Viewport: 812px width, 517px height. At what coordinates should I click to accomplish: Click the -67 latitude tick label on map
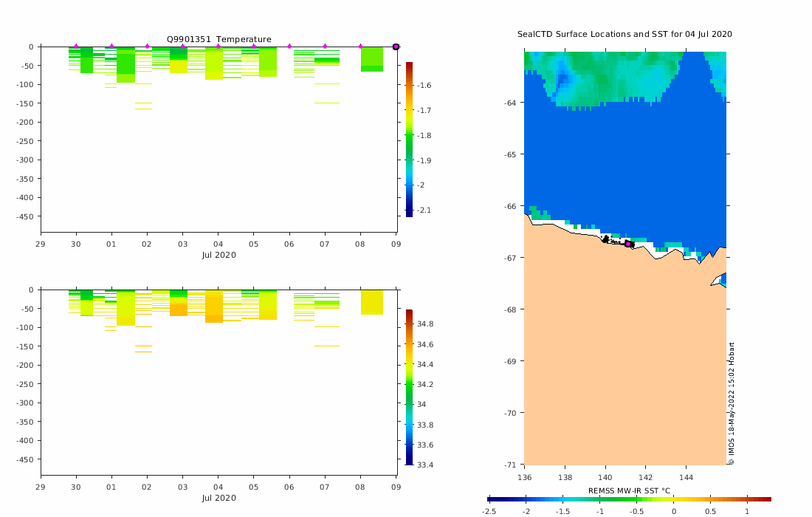[511, 258]
